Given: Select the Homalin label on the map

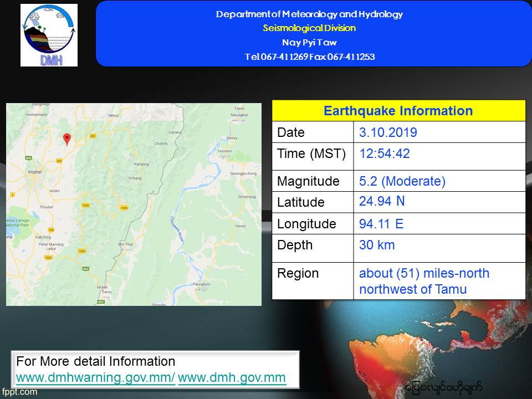Looking at the screenshot, I should (x=225, y=150).
